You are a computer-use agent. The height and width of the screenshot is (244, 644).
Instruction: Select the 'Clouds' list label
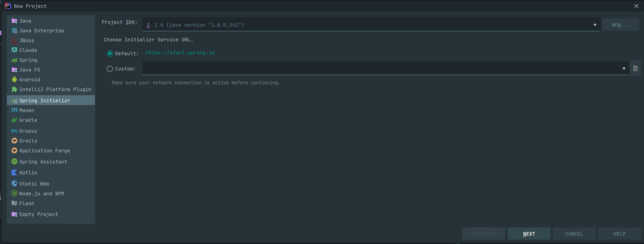click(28, 50)
